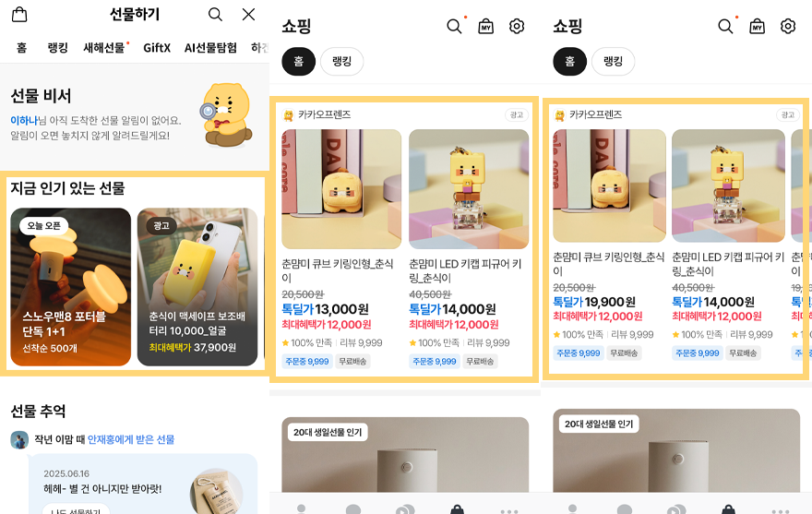Image resolution: width=812 pixels, height=514 pixels.
Task: Tap the star rating under the 톡딜가13,000원 product
Action: click(306, 342)
